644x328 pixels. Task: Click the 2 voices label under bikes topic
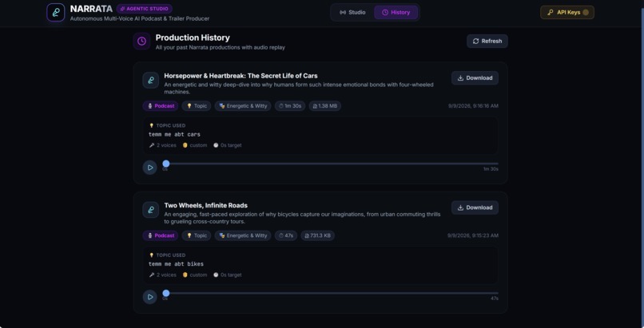[x=163, y=275]
